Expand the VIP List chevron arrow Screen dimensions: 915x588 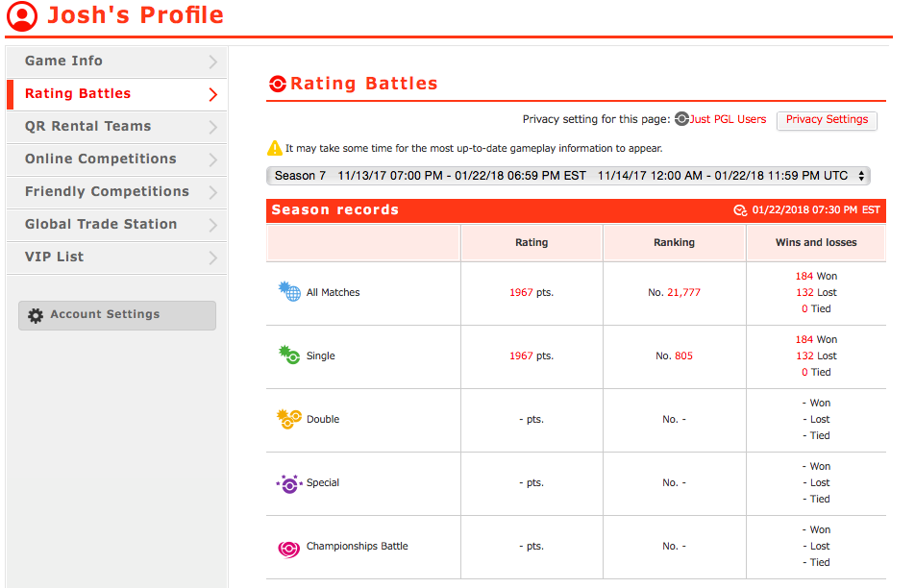pos(213,257)
